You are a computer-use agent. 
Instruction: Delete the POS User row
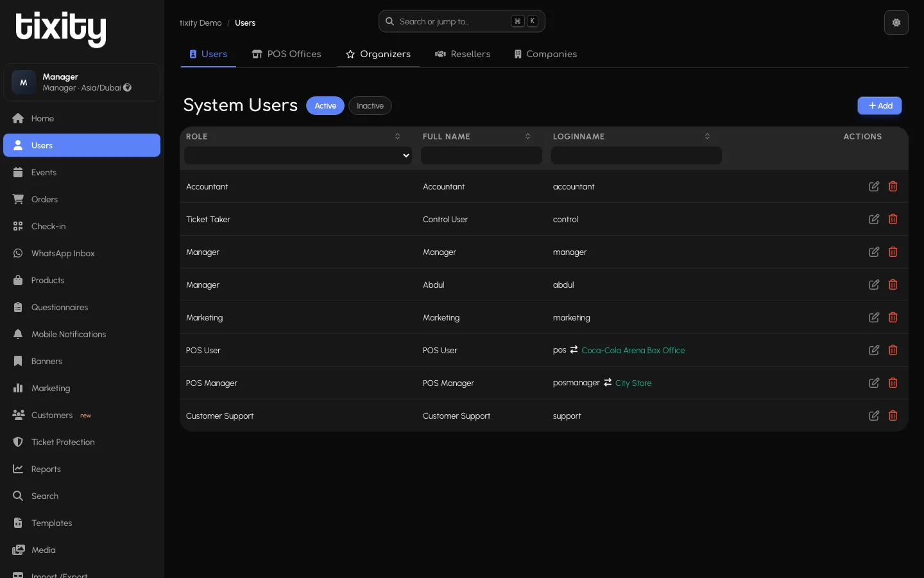click(x=893, y=350)
